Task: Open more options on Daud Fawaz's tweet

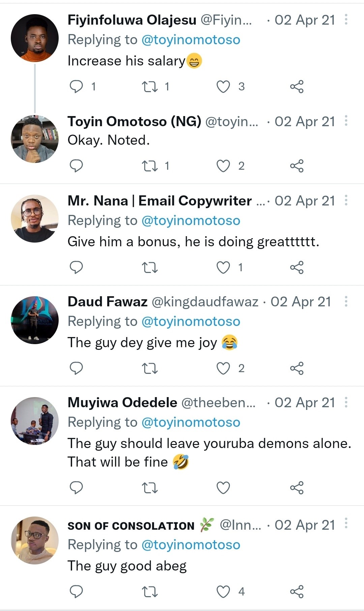Action: click(x=346, y=301)
